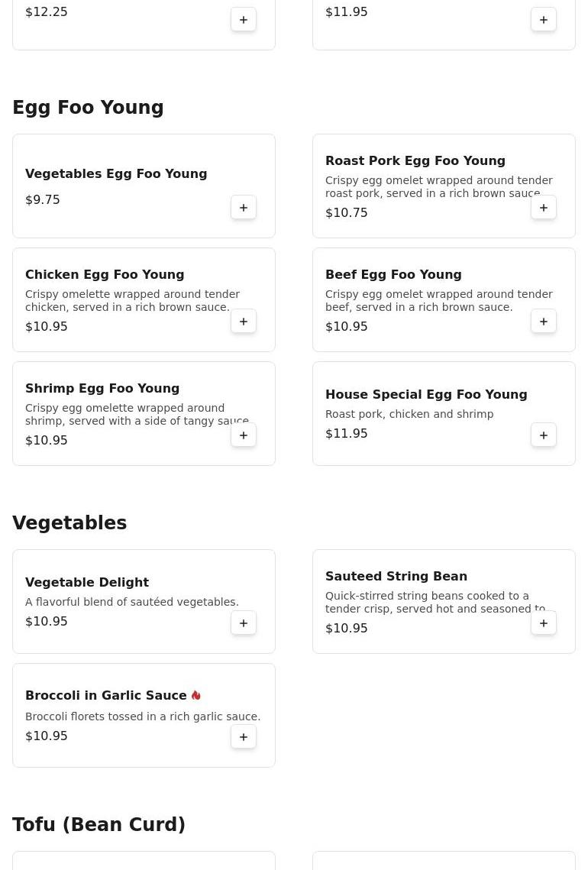This screenshot has height=870, width=588.
Task: Open Roast Pork Egg Foo Young details
Action: (415, 161)
